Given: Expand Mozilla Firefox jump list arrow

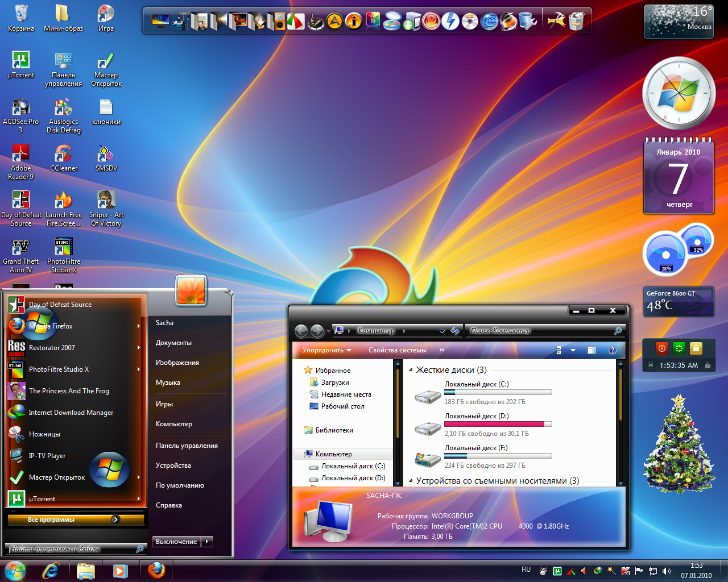Looking at the screenshot, I should tap(138, 326).
